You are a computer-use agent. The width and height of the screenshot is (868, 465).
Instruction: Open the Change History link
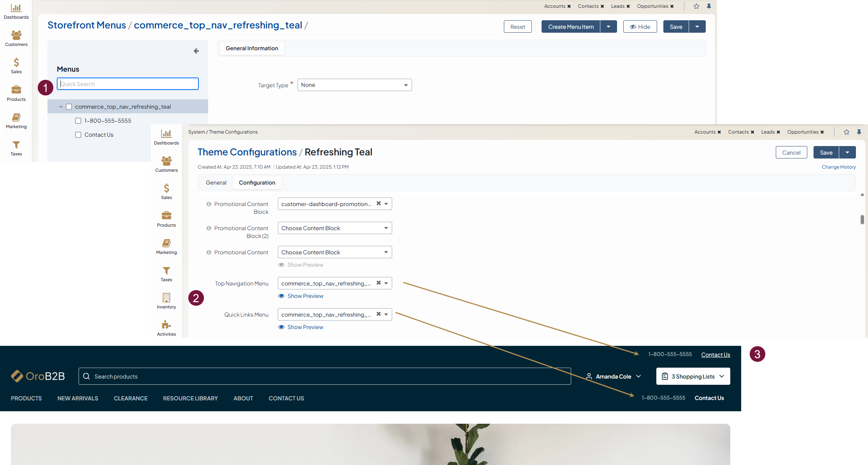(x=838, y=167)
